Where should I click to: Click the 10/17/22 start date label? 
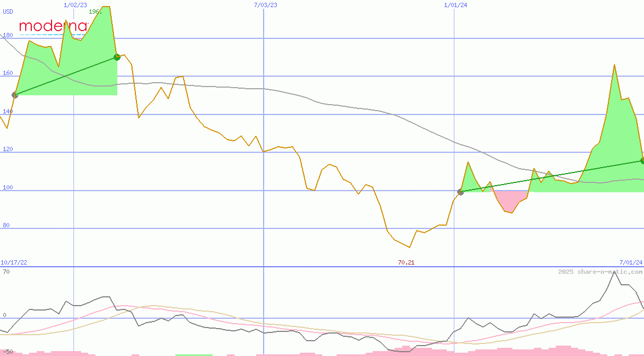tap(14, 262)
